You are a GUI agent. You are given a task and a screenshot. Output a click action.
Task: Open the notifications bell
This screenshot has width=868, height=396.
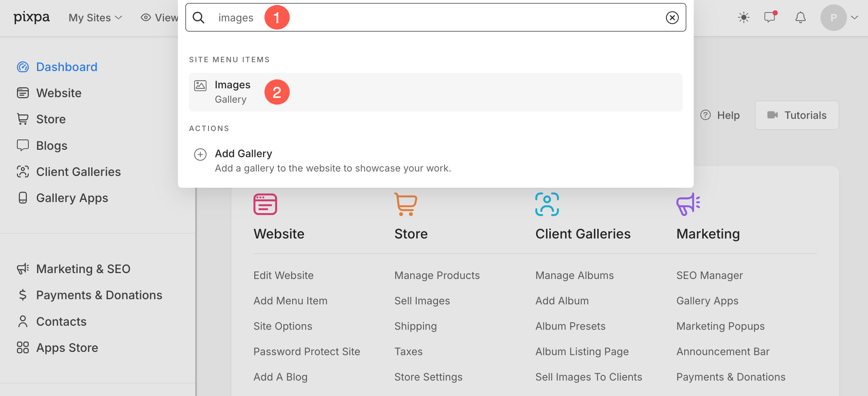800,17
